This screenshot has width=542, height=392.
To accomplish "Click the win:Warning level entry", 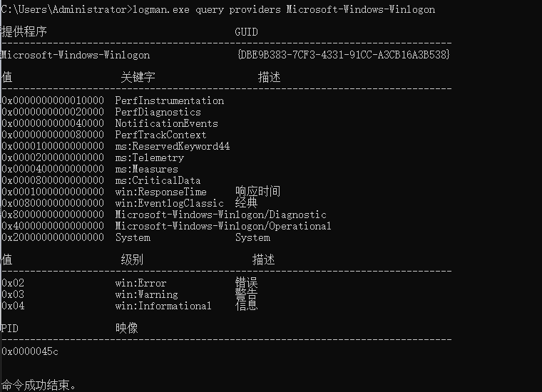I will [147, 294].
